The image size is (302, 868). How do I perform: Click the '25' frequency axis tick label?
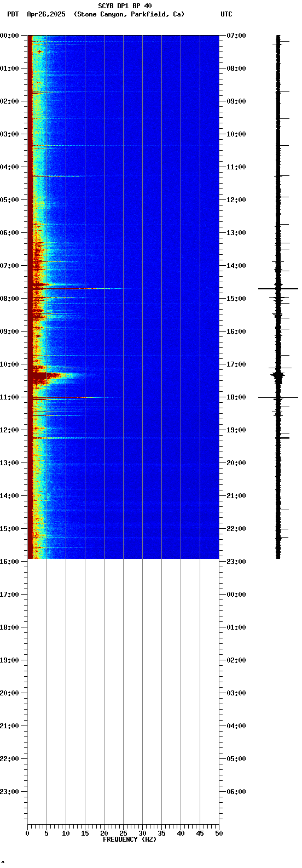click(x=123, y=833)
